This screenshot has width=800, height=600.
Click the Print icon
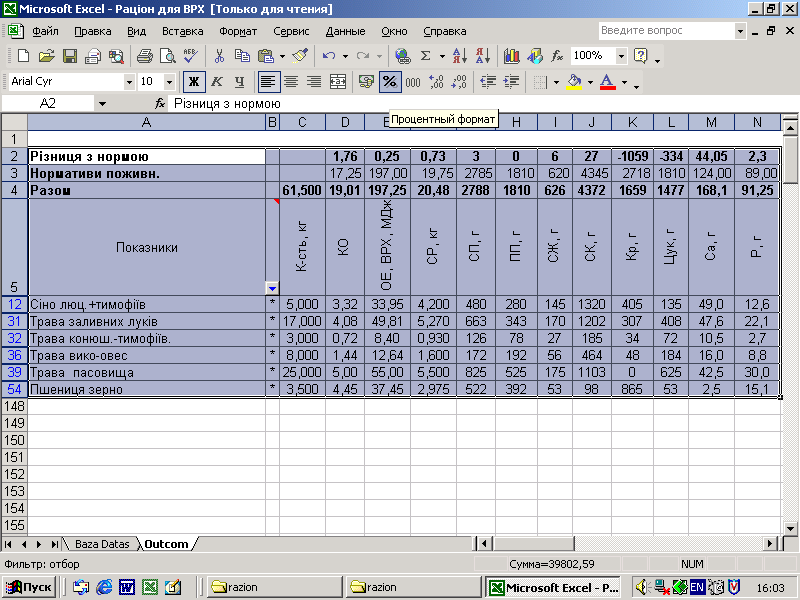coord(144,56)
